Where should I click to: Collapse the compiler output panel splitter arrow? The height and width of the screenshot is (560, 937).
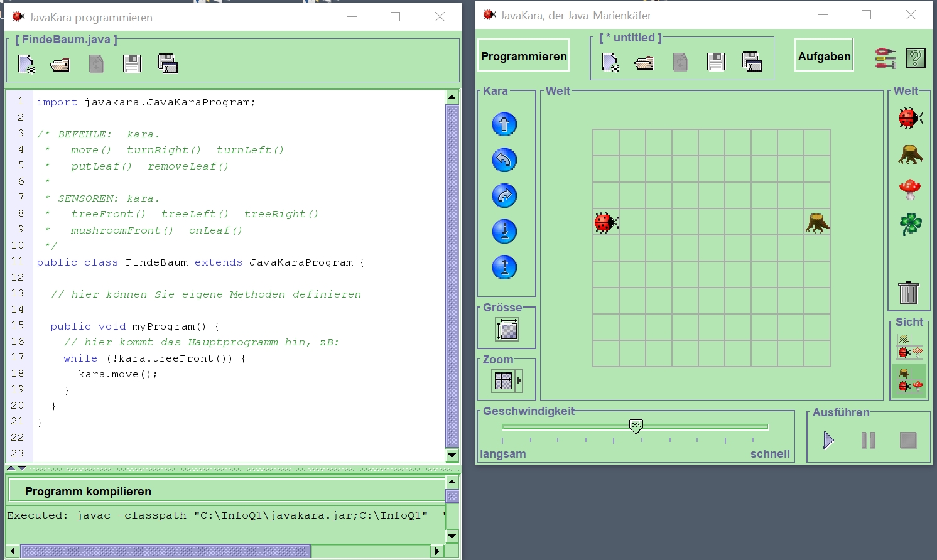(22, 468)
